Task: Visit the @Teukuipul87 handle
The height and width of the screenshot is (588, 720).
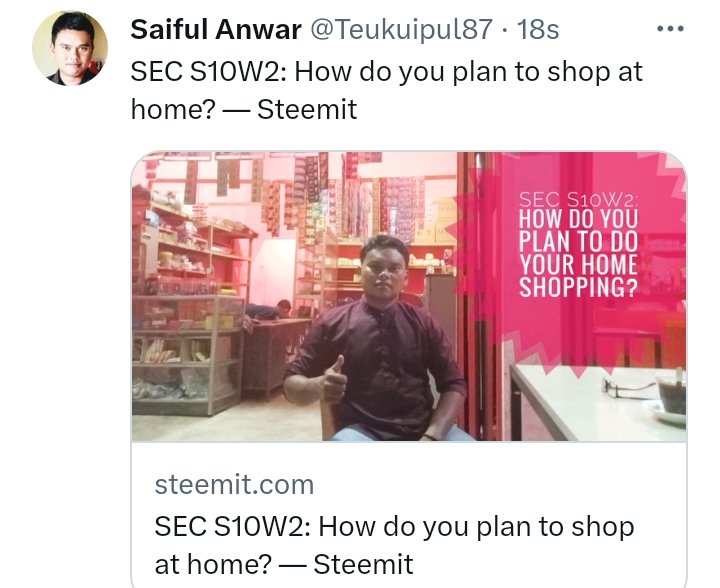Action: (402, 30)
